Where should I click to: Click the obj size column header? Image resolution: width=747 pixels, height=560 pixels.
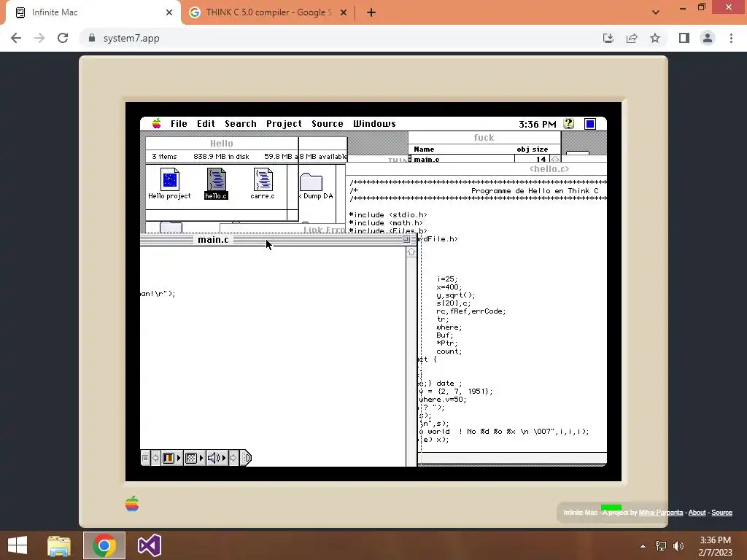pos(532,149)
